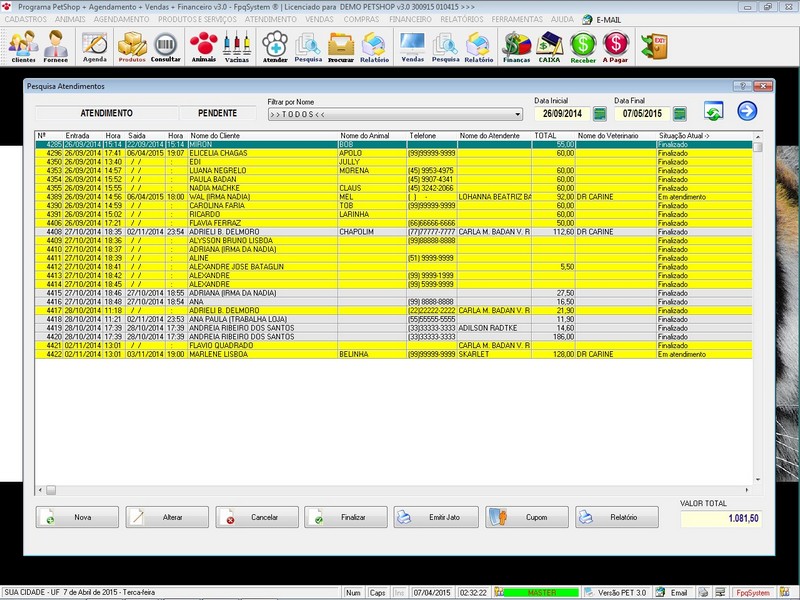The image size is (800, 600).
Task: Open the Produtos boxes icon
Action: pyautogui.click(x=132, y=46)
